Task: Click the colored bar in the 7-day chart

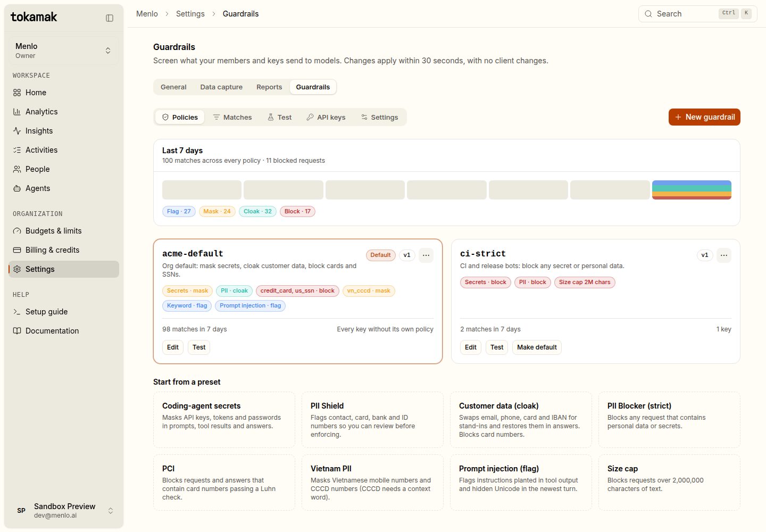Action: point(692,190)
